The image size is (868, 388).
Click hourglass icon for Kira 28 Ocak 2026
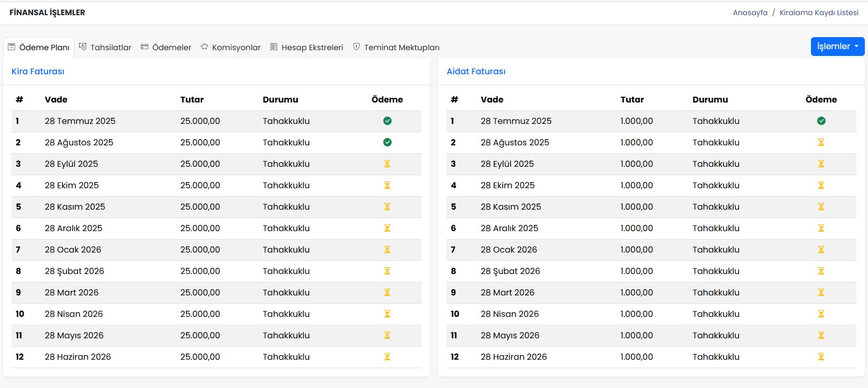[387, 249]
